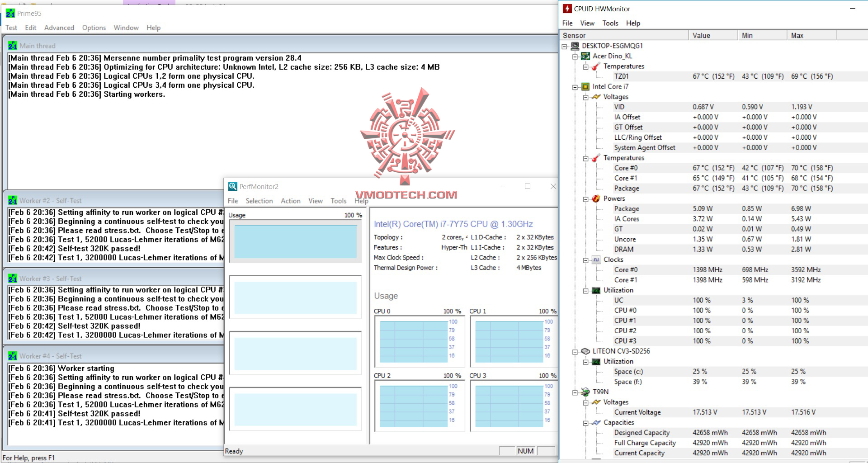Select the top Usage graph in PerfMonitor2
This screenshot has height=463, width=868.
[x=295, y=241]
